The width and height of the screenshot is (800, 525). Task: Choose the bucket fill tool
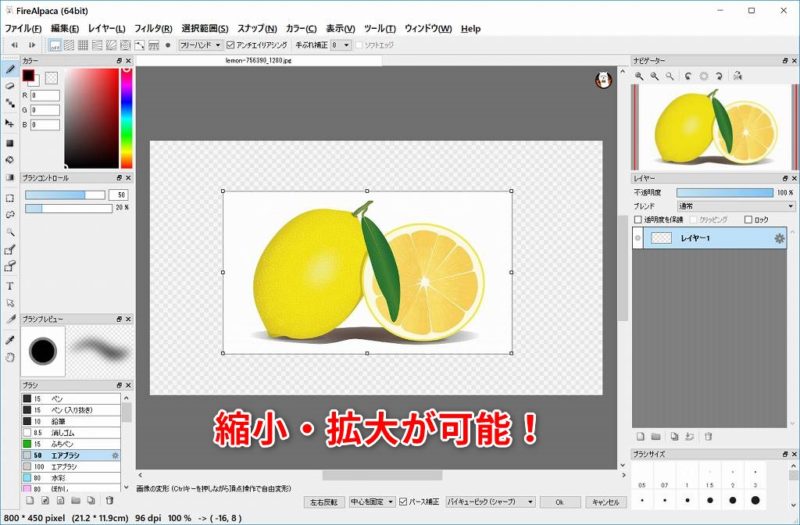(x=10, y=142)
